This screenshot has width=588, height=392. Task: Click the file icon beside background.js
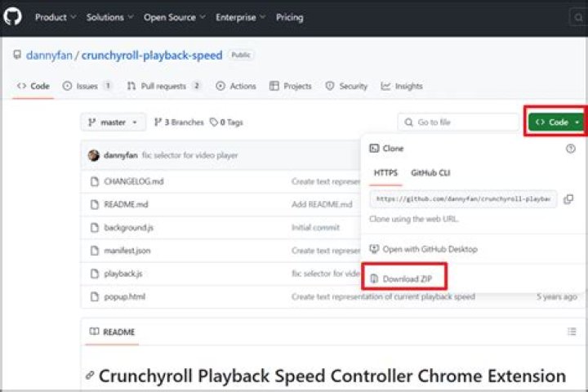[95, 228]
